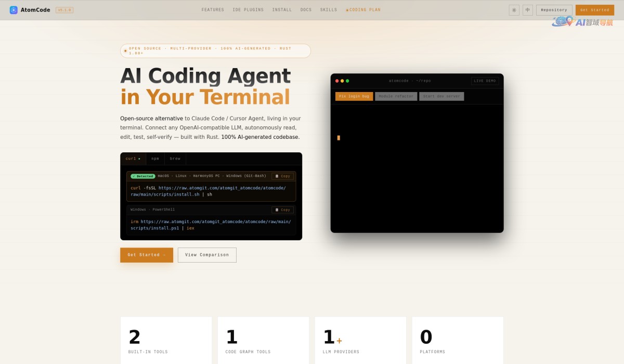This screenshot has height=364, width=624.
Task: Click the Platforms stat card
Action: (x=458, y=340)
